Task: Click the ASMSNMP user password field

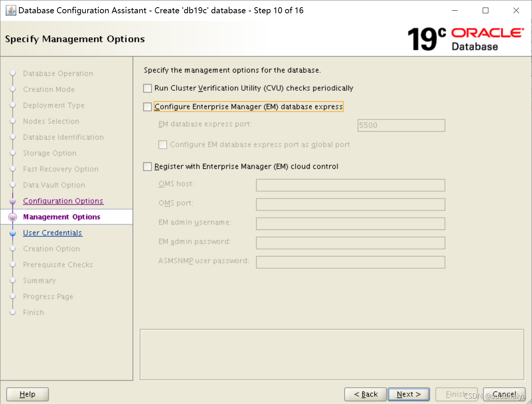Action: [350, 262]
